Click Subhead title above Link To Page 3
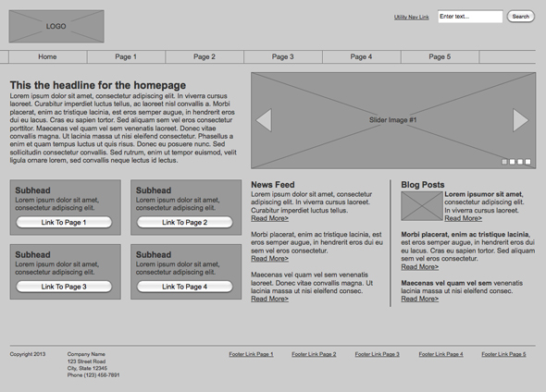Viewport: 546px width, 392px height. click(32, 254)
